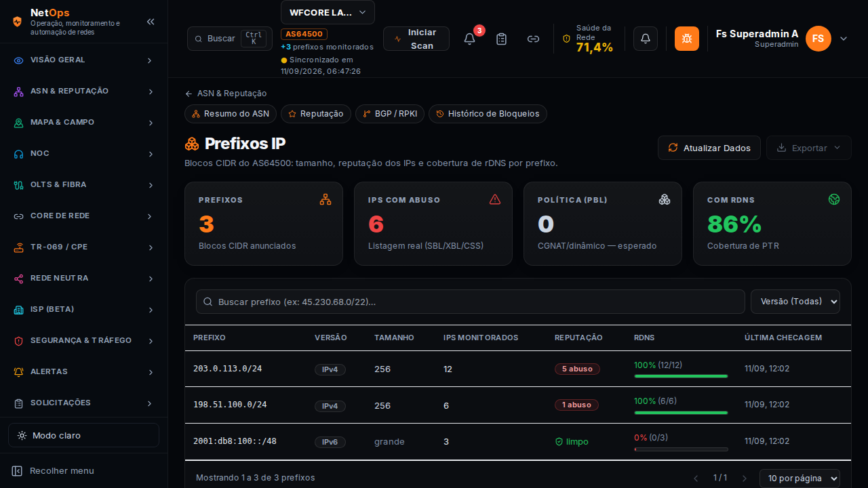868x488 pixels.
Task: Open notifications bell with badge 3
Action: [469, 39]
